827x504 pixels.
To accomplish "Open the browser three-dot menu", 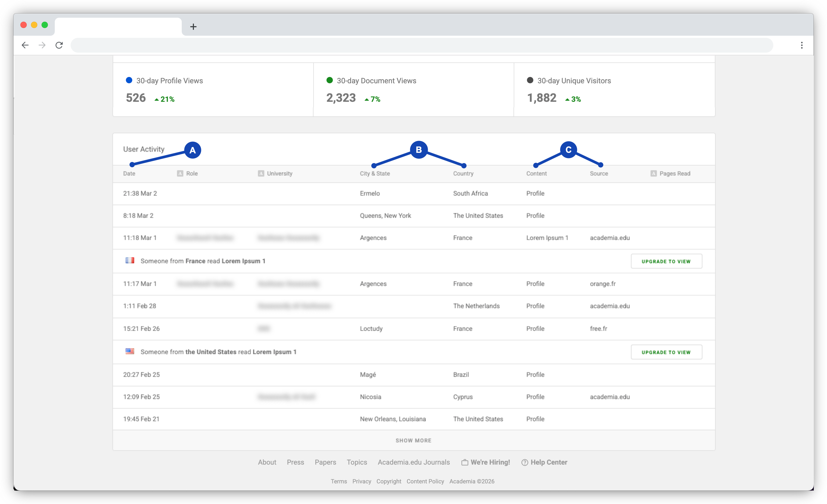I will [x=802, y=45].
